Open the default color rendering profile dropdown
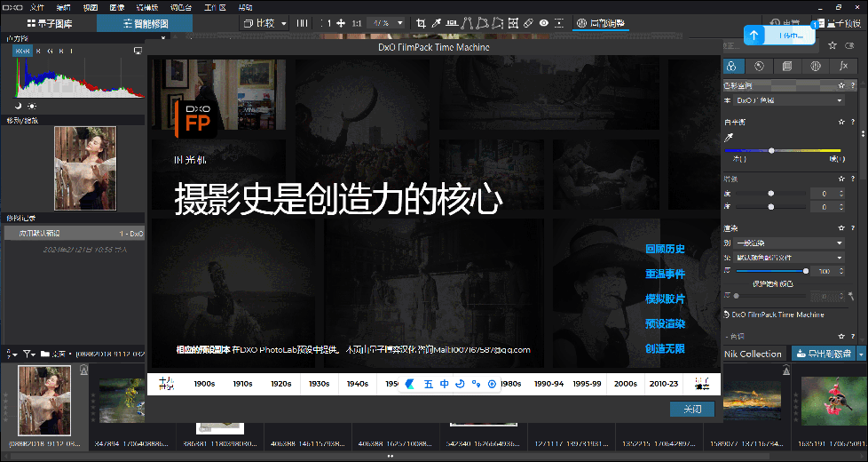Image resolution: width=868 pixels, height=462 pixels. (789, 258)
